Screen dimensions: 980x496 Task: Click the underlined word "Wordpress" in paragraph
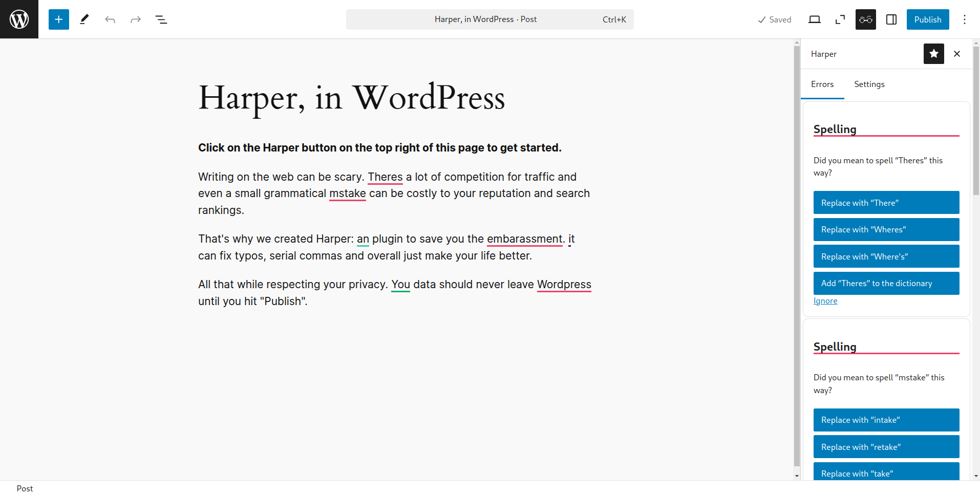[564, 285]
